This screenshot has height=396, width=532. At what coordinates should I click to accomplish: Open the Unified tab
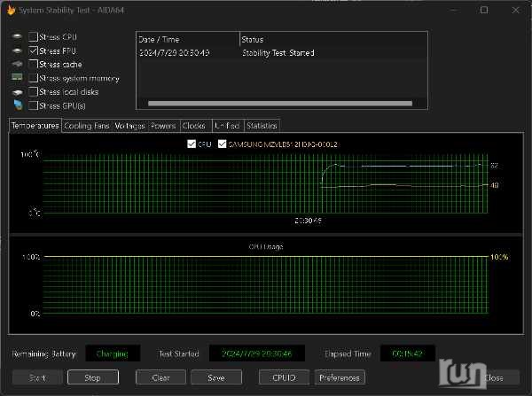pyautogui.click(x=227, y=126)
